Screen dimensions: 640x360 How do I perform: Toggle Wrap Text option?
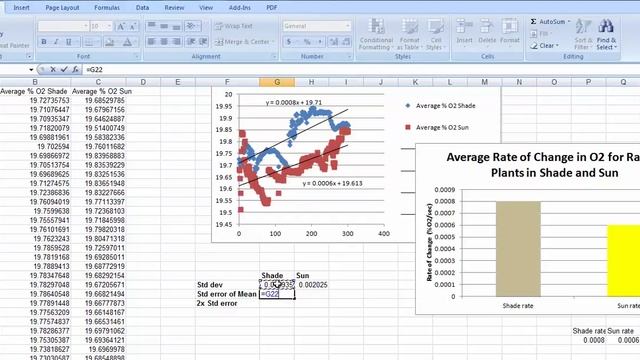[234, 26]
